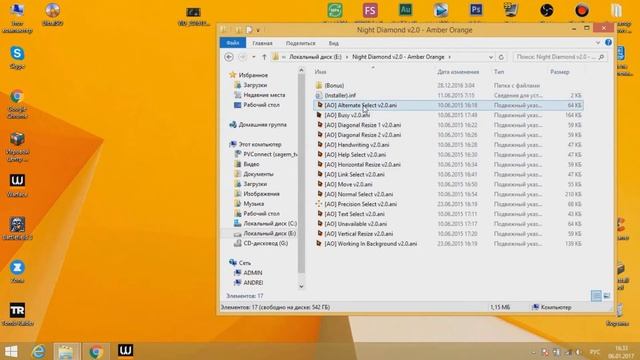Expand the ribbon with the chevron

tap(598, 42)
